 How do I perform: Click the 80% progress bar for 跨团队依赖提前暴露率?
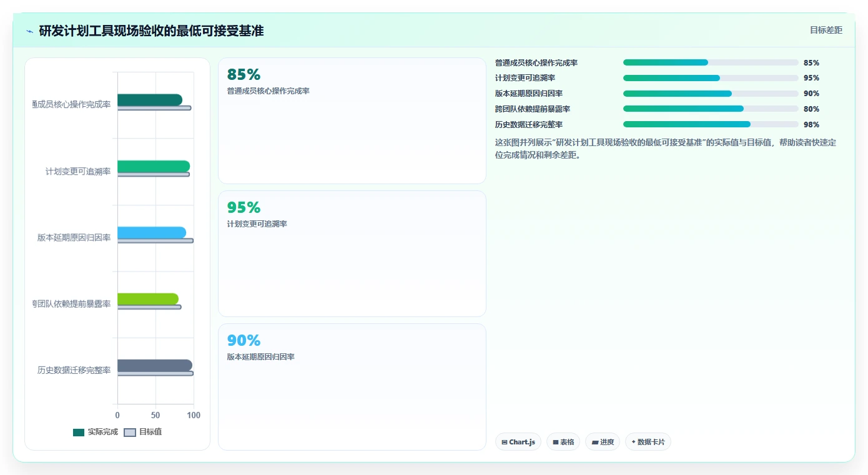711,109
